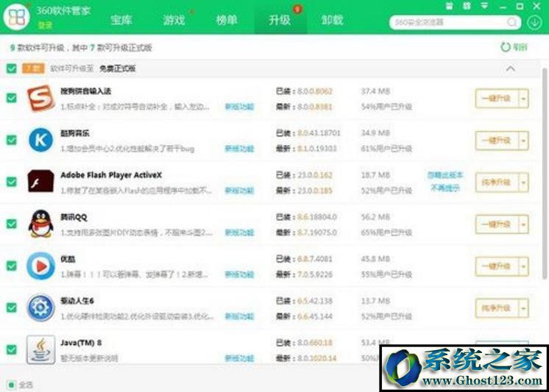This screenshot has height=392, width=549.
Task: Click 一键升级 for 优酷
Action: click(497, 266)
